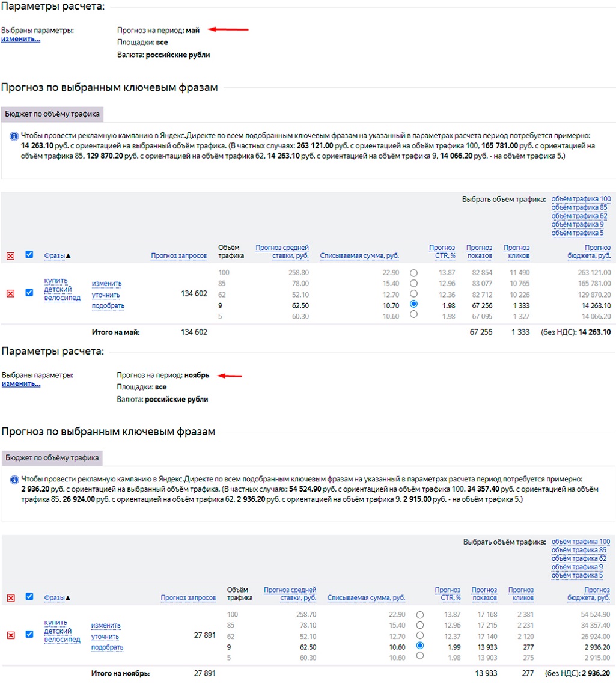The height and width of the screenshot is (684, 616).
Task: Click подобрать link in November phrase row
Action: 107,648
